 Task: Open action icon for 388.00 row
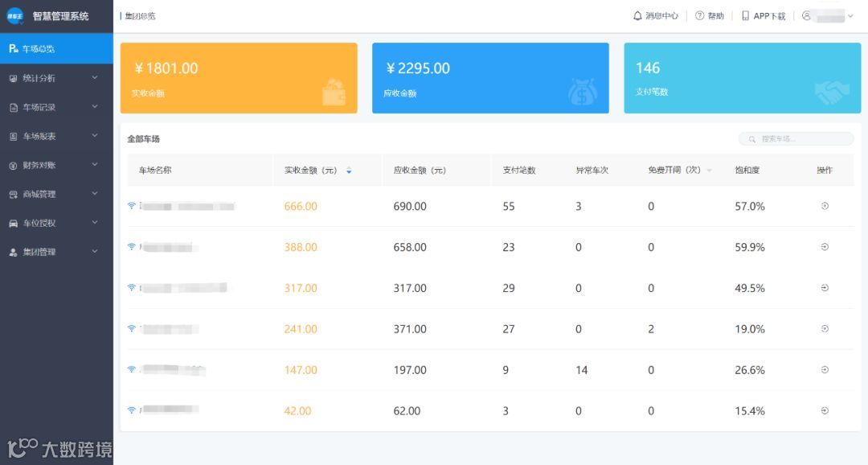coord(825,247)
